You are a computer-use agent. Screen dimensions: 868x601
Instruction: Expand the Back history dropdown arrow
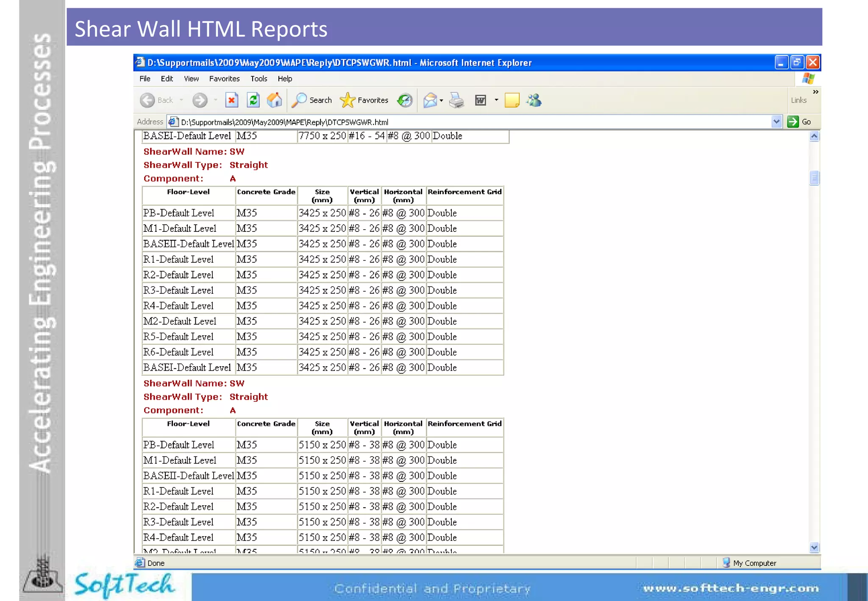click(x=181, y=100)
